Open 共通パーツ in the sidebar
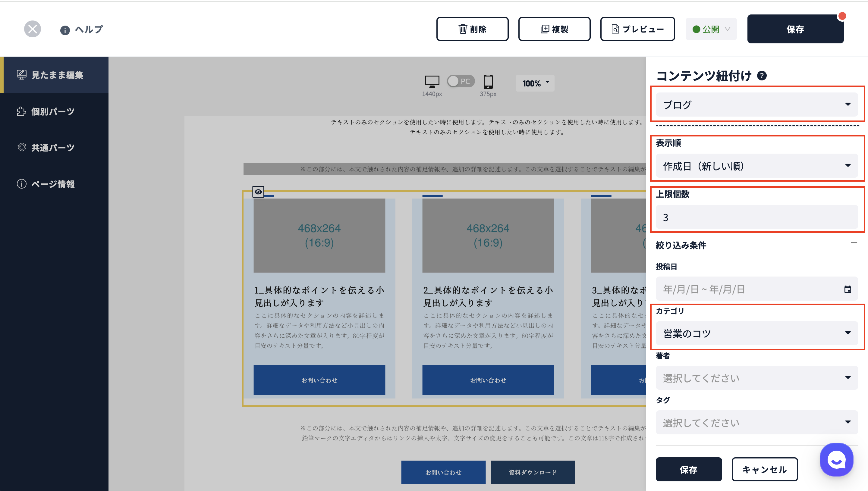 coord(54,147)
